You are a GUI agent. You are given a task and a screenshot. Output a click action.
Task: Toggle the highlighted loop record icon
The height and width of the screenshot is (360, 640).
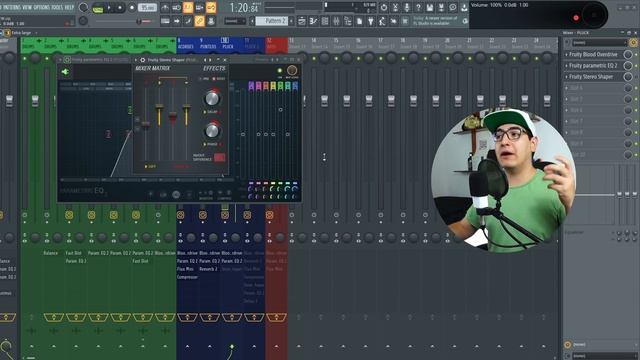(x=211, y=8)
